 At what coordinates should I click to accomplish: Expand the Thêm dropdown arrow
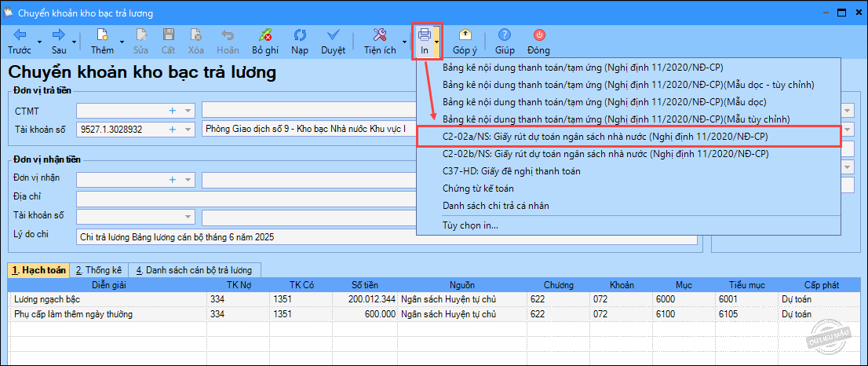121,42
